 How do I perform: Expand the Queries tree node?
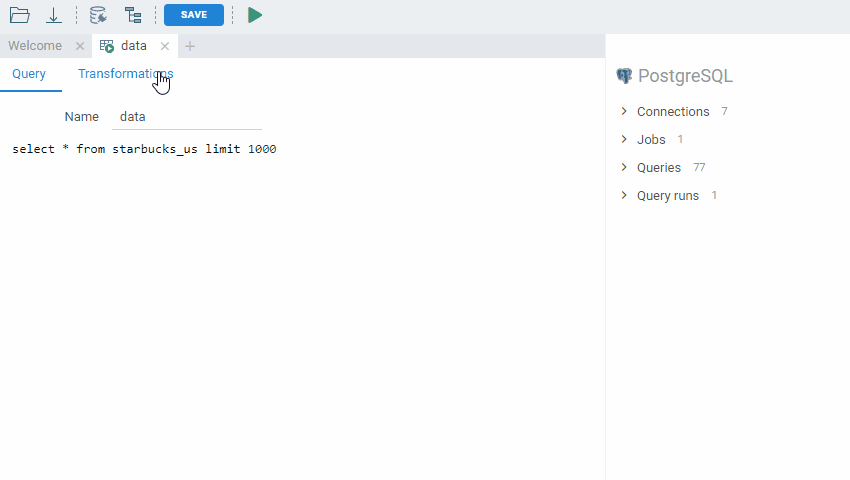pyautogui.click(x=624, y=167)
